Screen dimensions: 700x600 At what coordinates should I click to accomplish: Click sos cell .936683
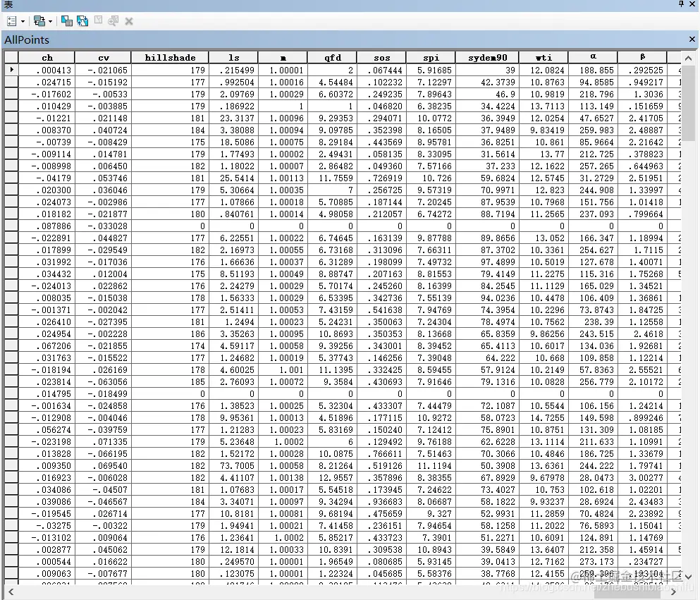coord(381,501)
